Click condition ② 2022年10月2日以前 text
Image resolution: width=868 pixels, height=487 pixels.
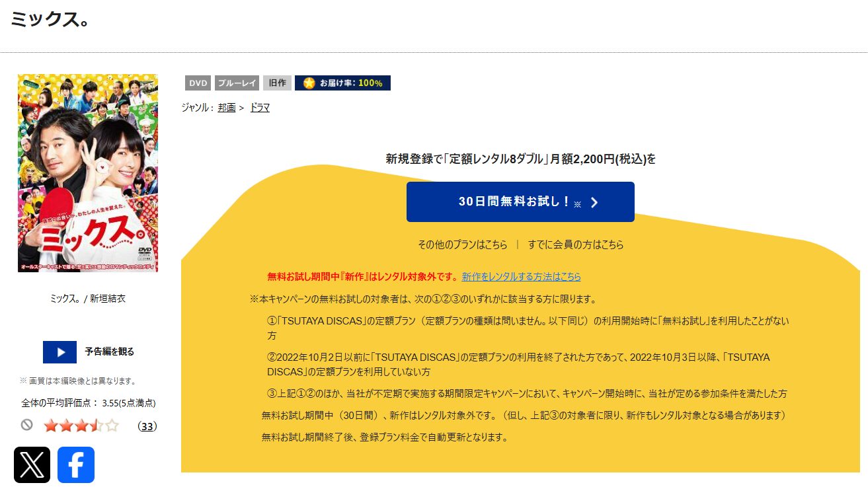[x=518, y=364]
